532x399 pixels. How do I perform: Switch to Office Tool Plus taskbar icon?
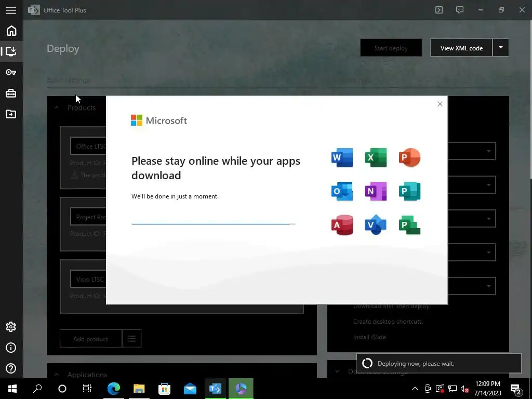[x=216, y=389]
